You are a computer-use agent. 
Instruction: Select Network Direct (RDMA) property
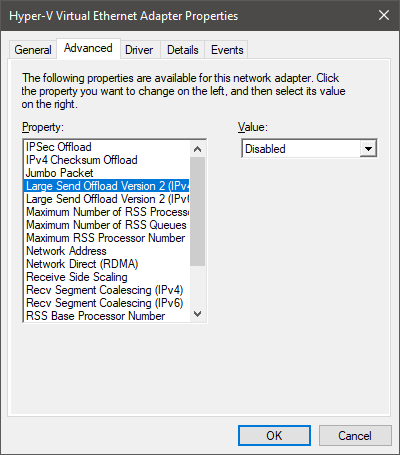(107, 264)
